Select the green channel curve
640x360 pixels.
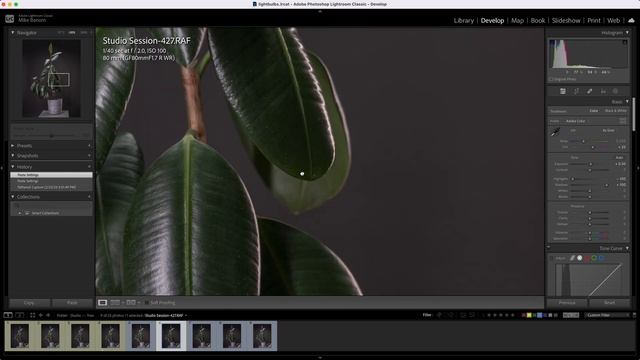tap(594, 258)
